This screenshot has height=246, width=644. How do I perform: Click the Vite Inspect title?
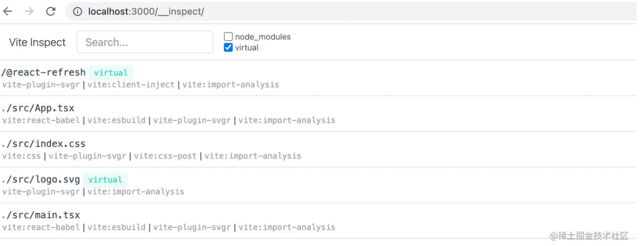38,42
